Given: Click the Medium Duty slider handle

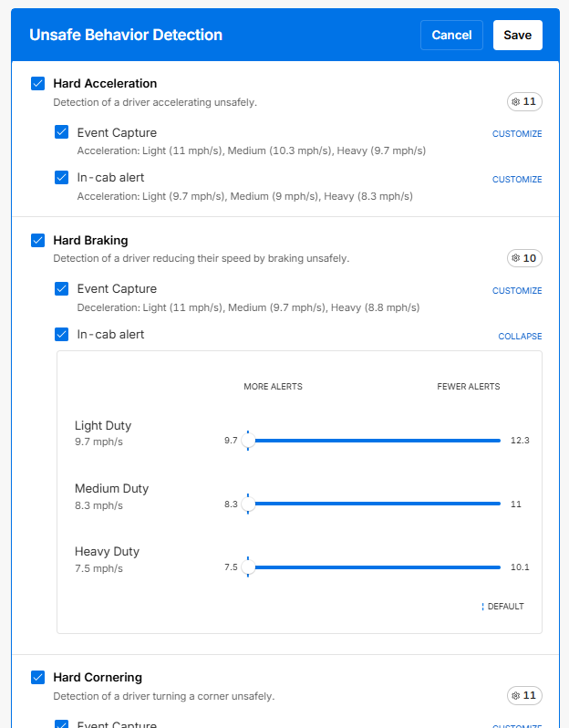Looking at the screenshot, I should (248, 504).
